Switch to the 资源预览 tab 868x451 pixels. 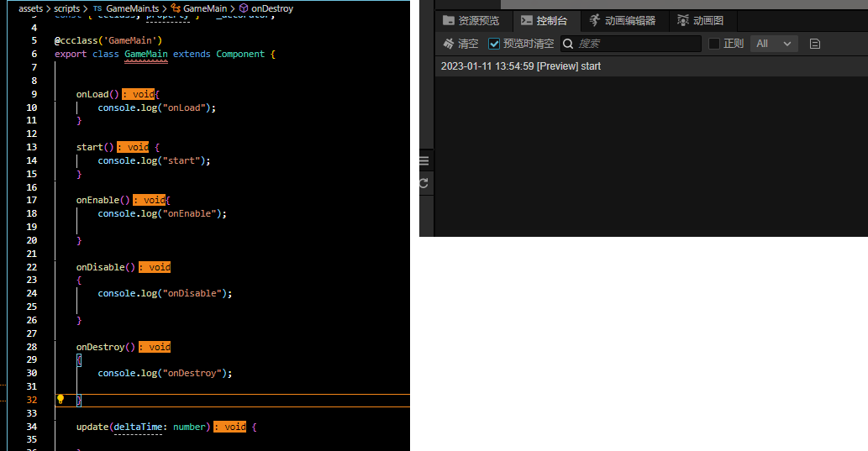pyautogui.click(x=471, y=20)
